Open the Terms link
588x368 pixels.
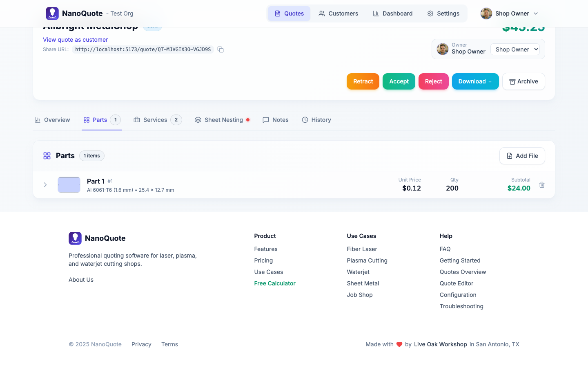pyautogui.click(x=169, y=344)
